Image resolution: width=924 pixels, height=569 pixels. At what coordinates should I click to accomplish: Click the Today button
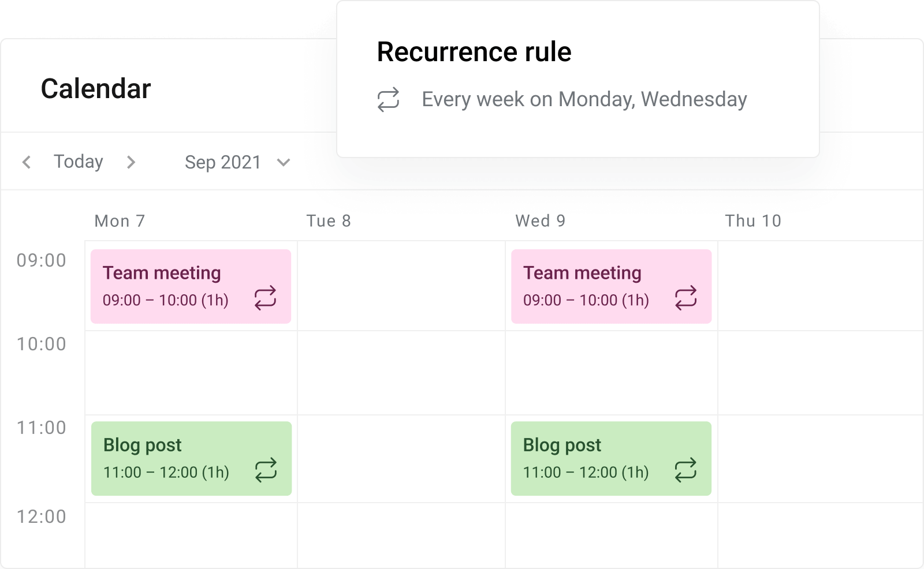point(79,162)
